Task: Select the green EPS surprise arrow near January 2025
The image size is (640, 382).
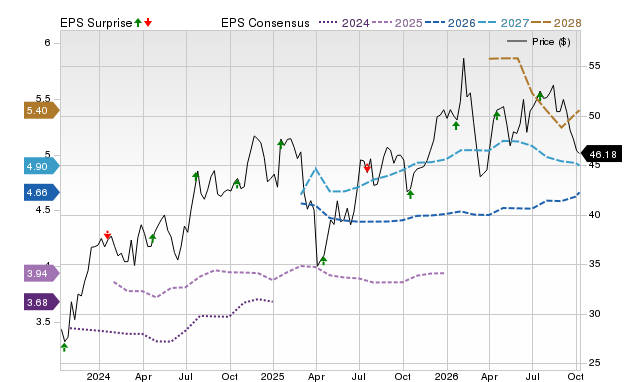Action: click(281, 144)
